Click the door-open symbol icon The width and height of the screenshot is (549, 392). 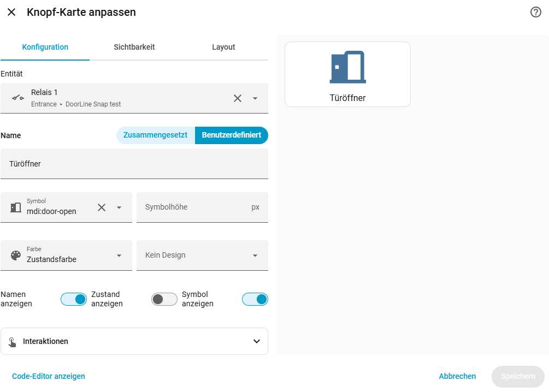(x=16, y=207)
